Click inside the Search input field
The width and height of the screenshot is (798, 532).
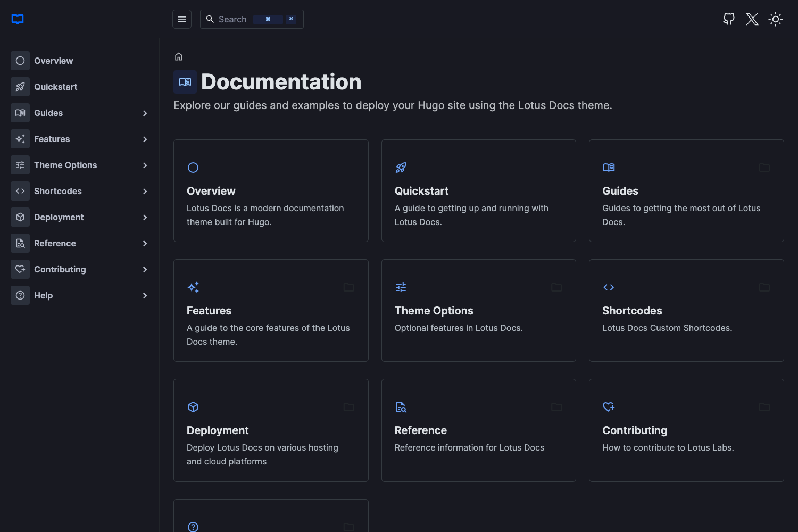coord(237,19)
